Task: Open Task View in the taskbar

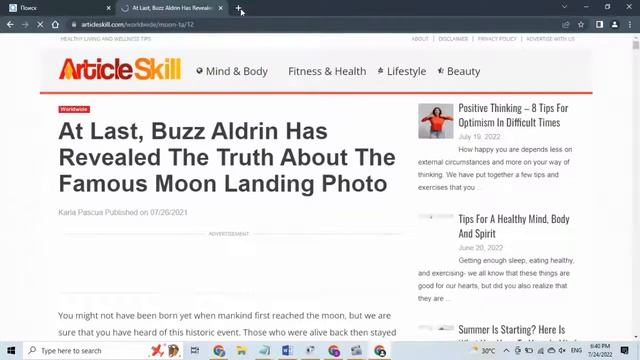Action: (x=195, y=351)
